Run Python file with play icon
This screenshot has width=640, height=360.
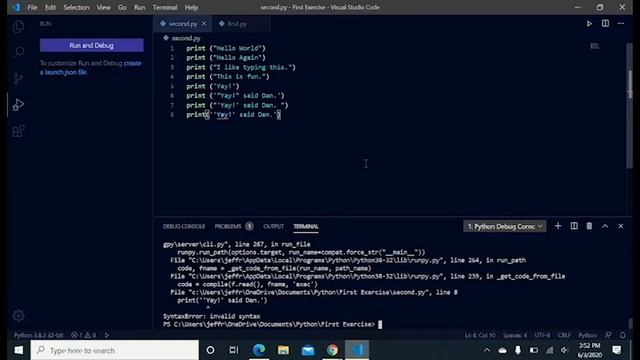point(589,24)
